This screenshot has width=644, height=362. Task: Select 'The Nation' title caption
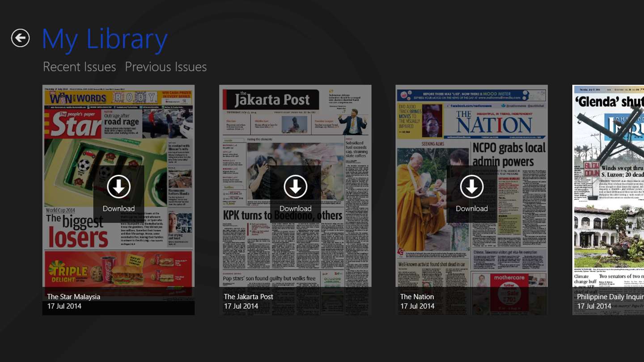(417, 297)
